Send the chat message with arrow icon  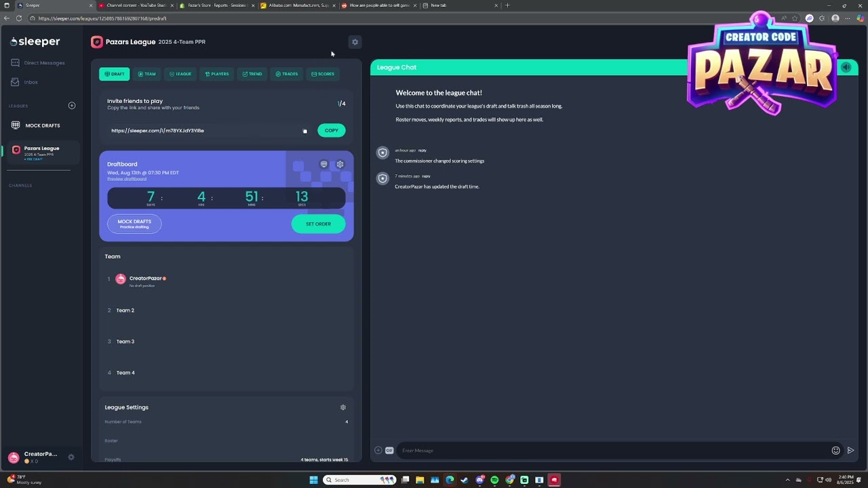pyautogui.click(x=850, y=450)
